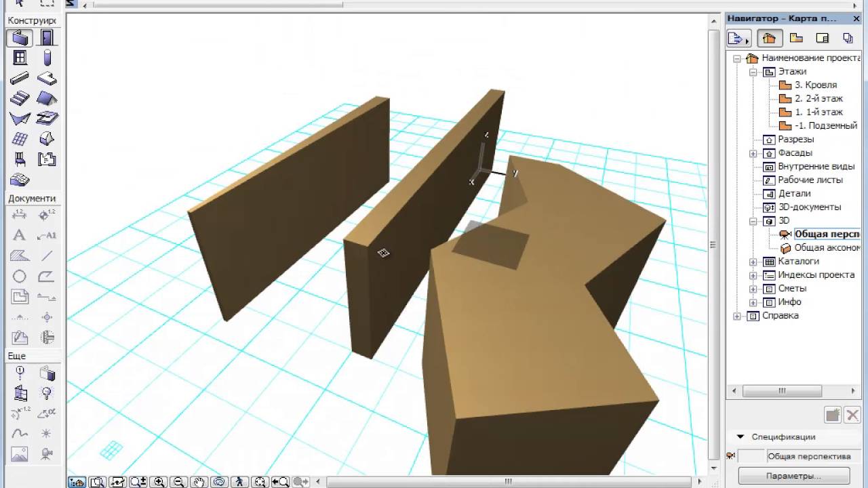This screenshot has height=488, width=868.
Task: Select the Door tool
Action: [47, 37]
